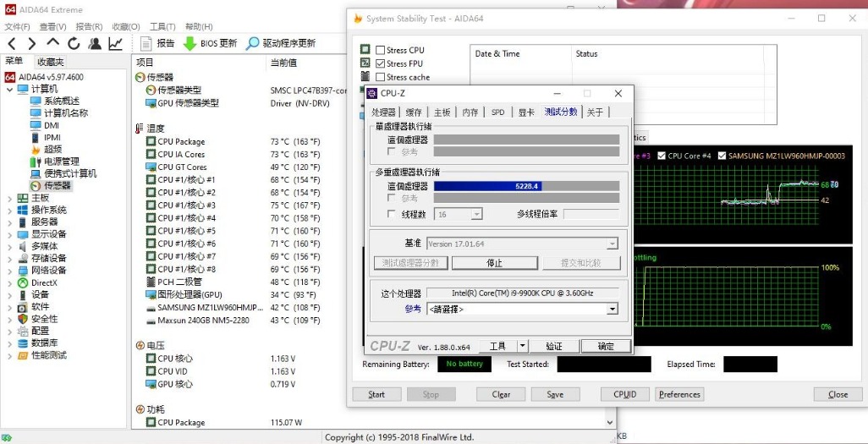Open the 文件(F) menu
868x444 pixels.
[x=17, y=26]
